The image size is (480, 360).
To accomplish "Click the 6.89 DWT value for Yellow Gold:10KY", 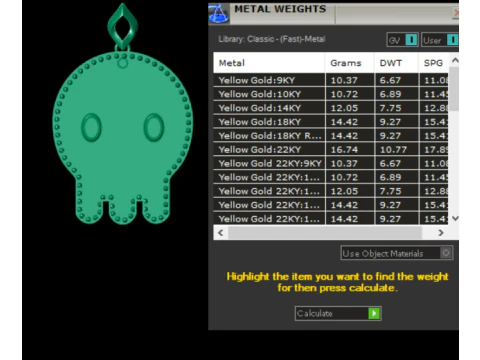I will point(390,94).
